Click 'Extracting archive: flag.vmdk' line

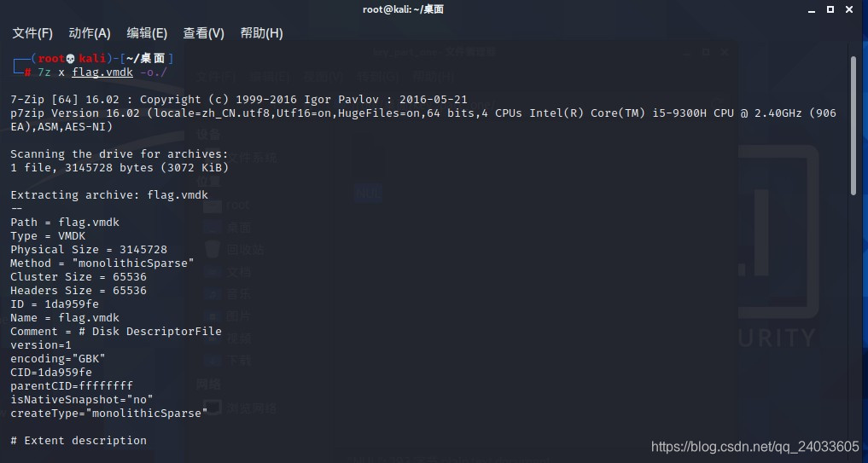pos(109,194)
